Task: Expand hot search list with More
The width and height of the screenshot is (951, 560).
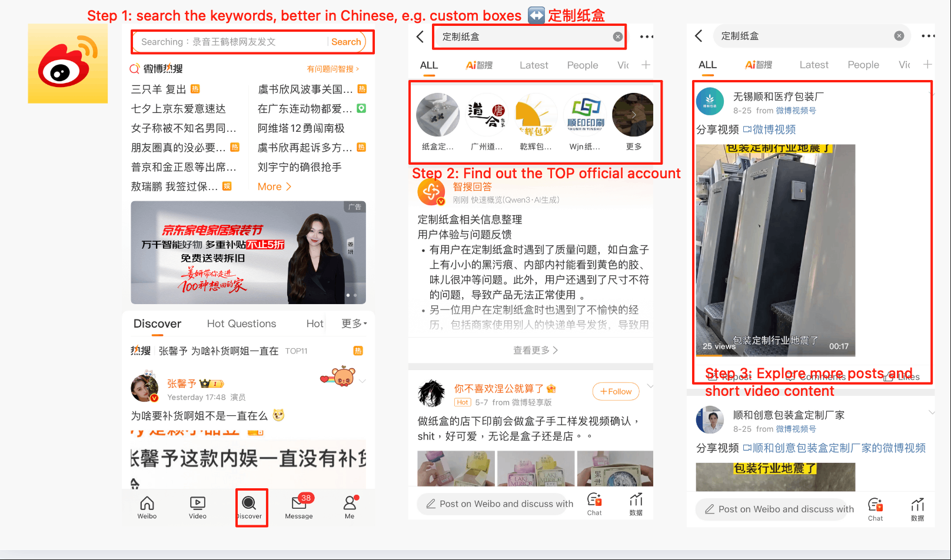Action: point(274,186)
